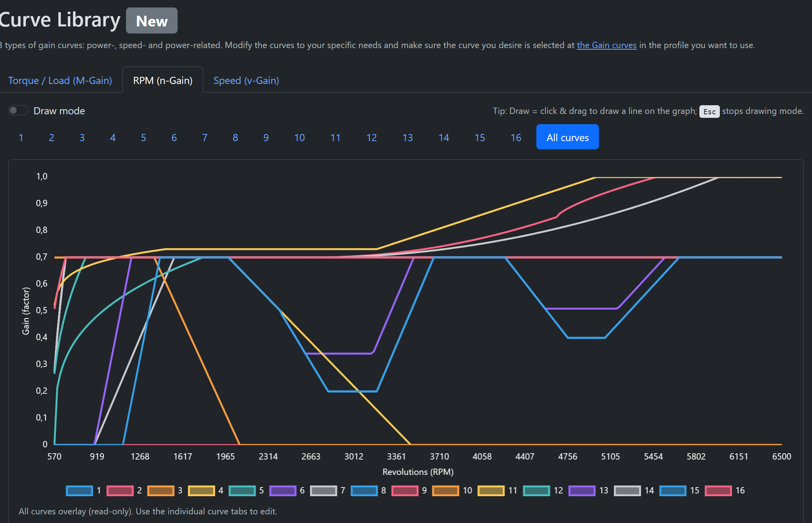Click the All curves button
The width and height of the screenshot is (812, 523).
(567, 137)
